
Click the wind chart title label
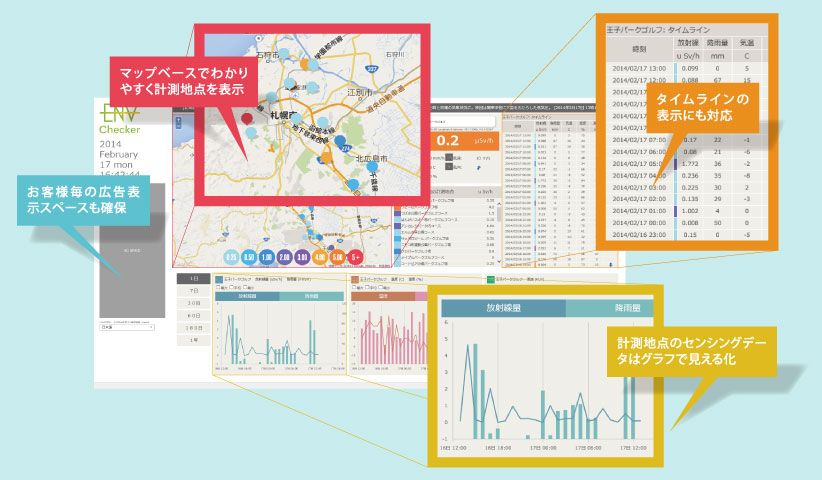point(520,280)
